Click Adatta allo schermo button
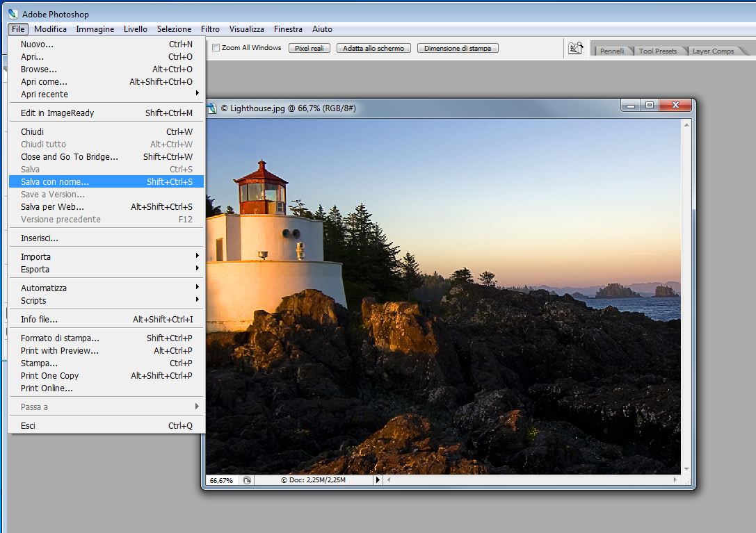 pyautogui.click(x=373, y=48)
